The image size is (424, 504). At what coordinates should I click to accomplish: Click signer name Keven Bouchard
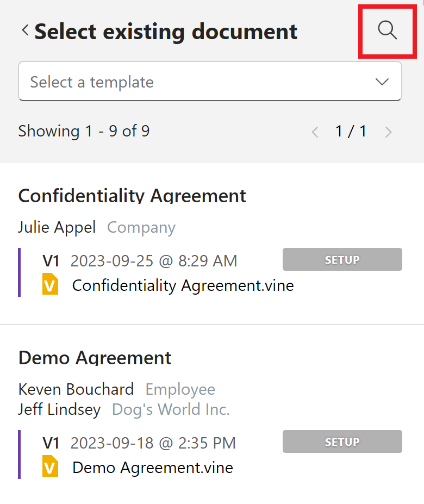click(76, 389)
